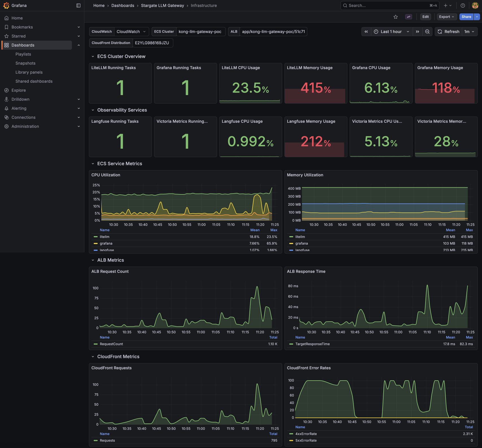Image resolution: width=482 pixels, height=448 pixels.
Task: Toggle litellm series in CPU Utilization legend
Action: point(105,237)
